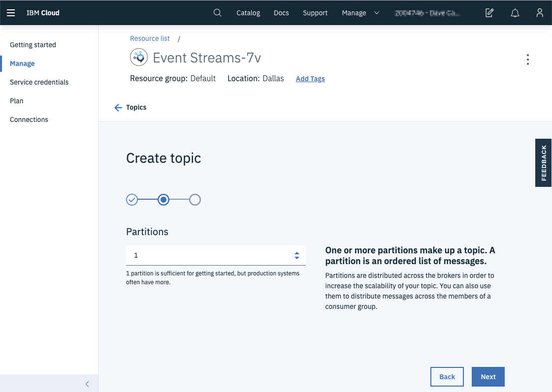Screen dimensions: 552x392
Task: Open the notifications bell
Action: [515, 13]
